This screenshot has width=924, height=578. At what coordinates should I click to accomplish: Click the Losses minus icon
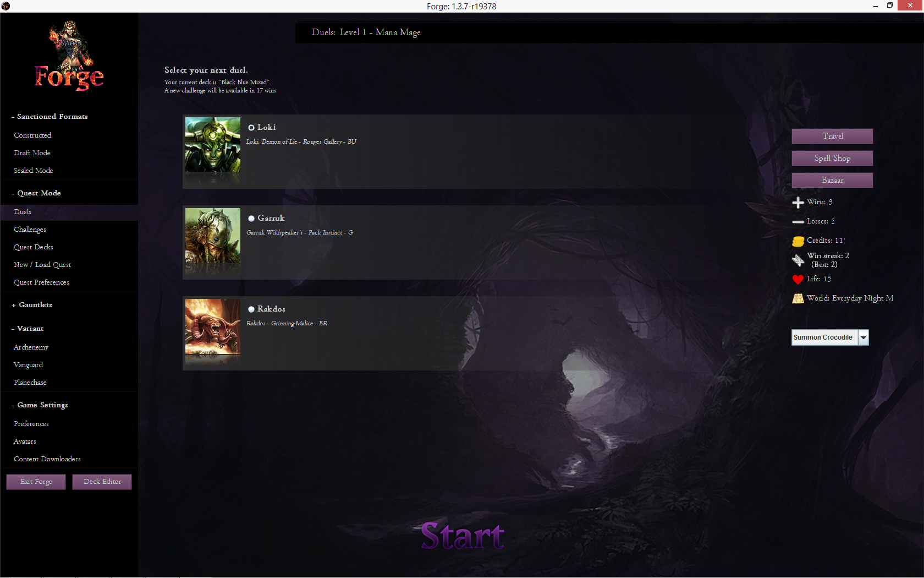(x=798, y=222)
